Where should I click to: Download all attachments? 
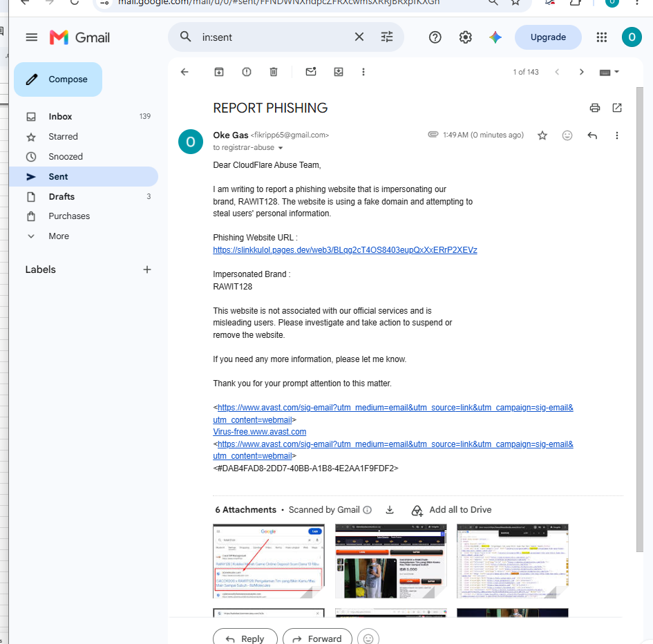(x=390, y=510)
